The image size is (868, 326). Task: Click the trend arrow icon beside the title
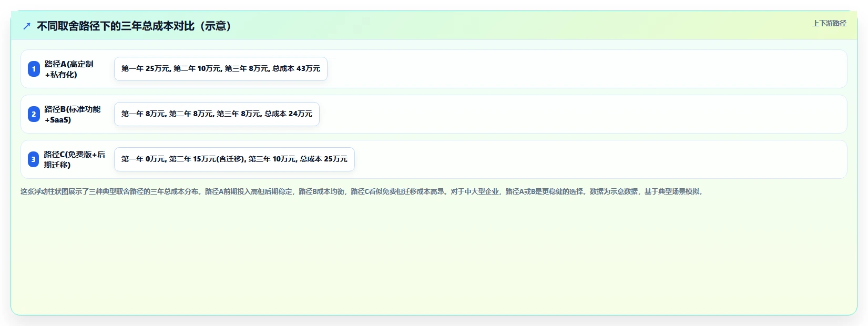click(x=27, y=26)
